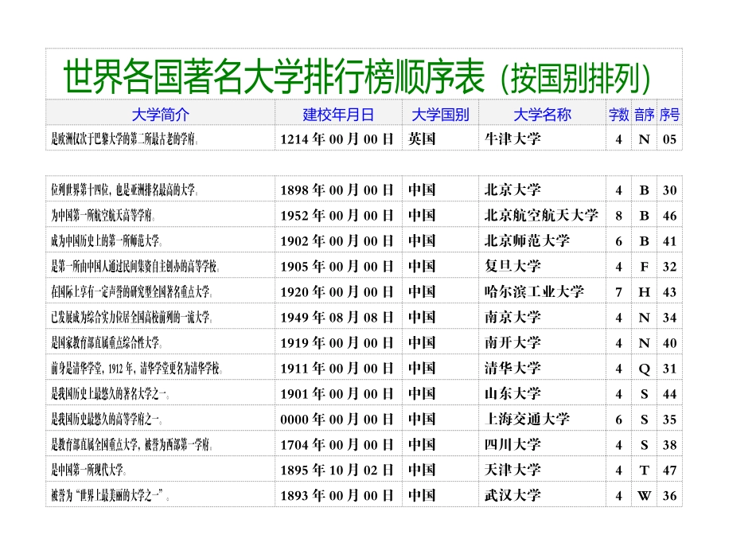Click the letter F in 复旦大学 row
The width and height of the screenshot is (756, 535).
click(644, 267)
